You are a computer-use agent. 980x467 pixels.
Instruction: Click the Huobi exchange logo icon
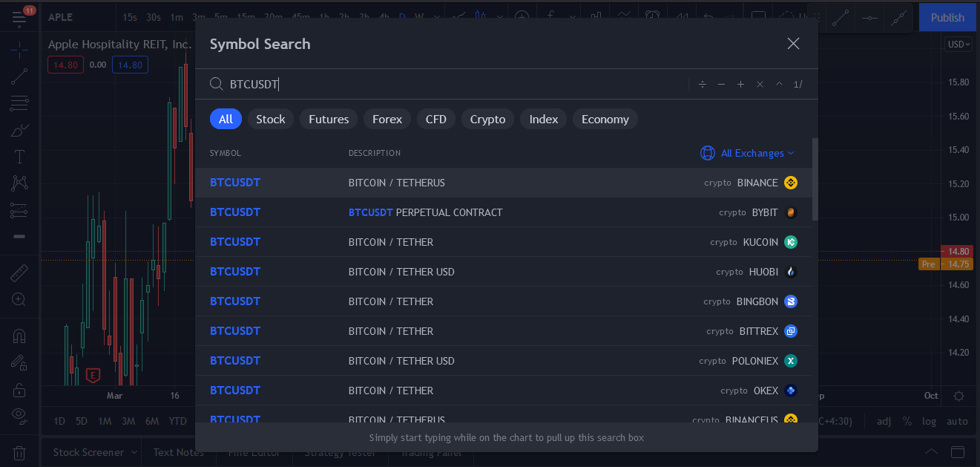(791, 272)
